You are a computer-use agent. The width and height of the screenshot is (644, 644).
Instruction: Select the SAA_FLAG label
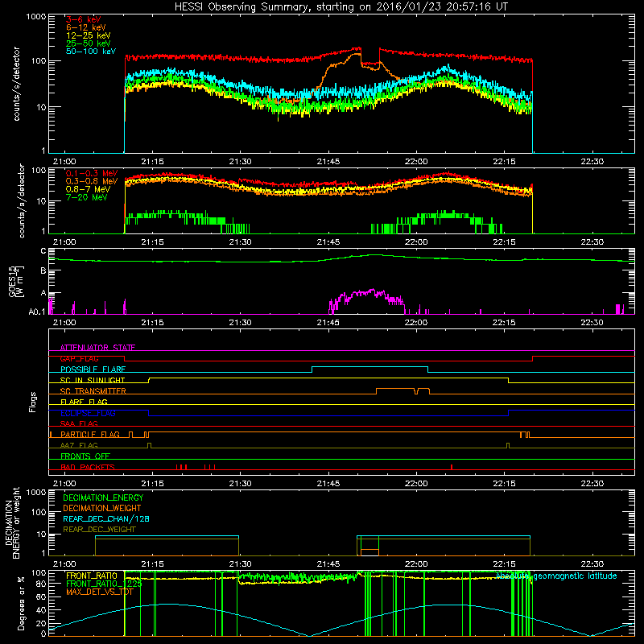(79, 423)
